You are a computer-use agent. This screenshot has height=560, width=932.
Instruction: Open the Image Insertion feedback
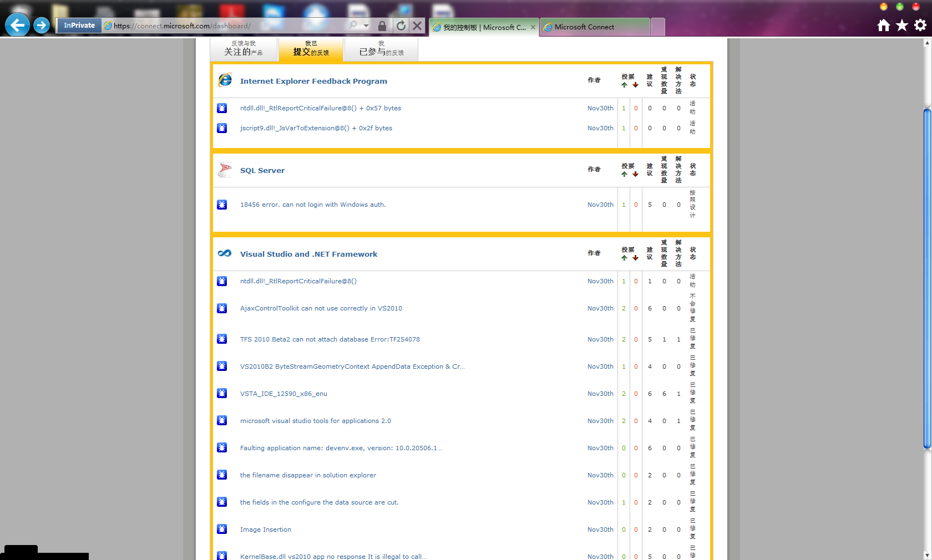point(266,530)
